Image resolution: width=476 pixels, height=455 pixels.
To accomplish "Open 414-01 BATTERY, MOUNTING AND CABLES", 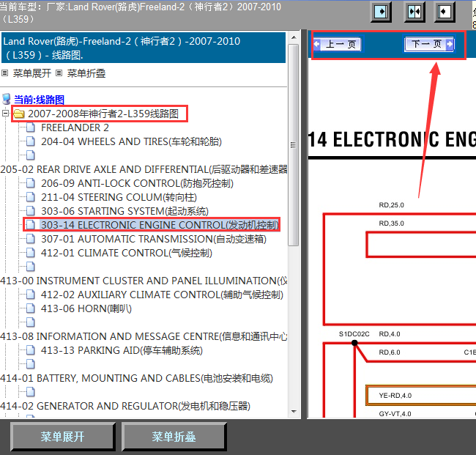I will pyautogui.click(x=137, y=378).
